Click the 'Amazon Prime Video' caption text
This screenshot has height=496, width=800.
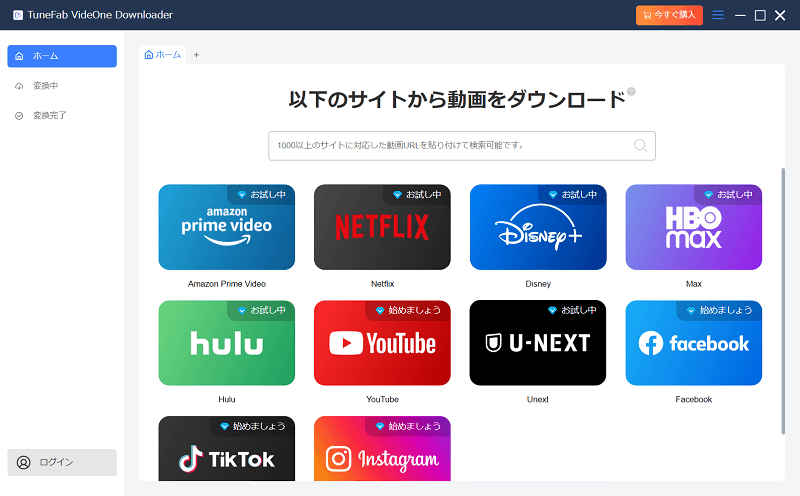pyautogui.click(x=227, y=284)
